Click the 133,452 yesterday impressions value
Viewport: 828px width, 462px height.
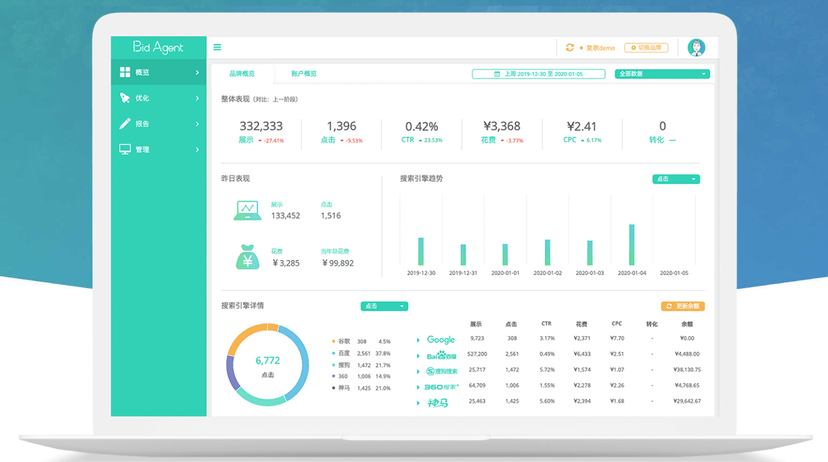286,215
